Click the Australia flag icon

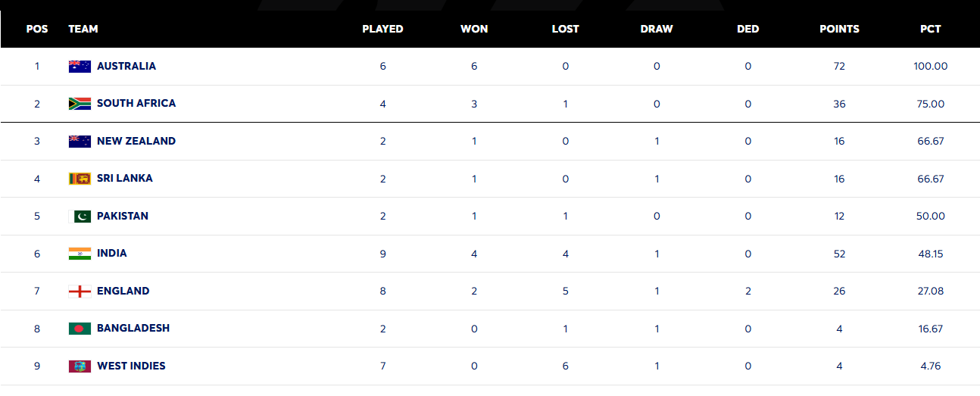click(80, 66)
